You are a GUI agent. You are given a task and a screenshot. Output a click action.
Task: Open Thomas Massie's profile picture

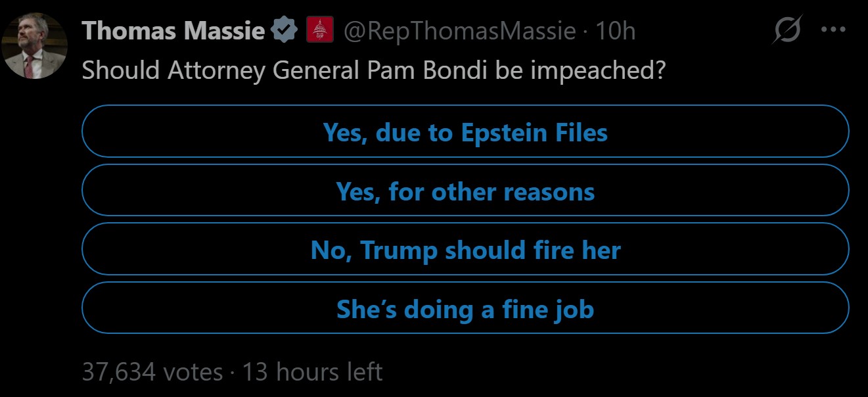(35, 45)
